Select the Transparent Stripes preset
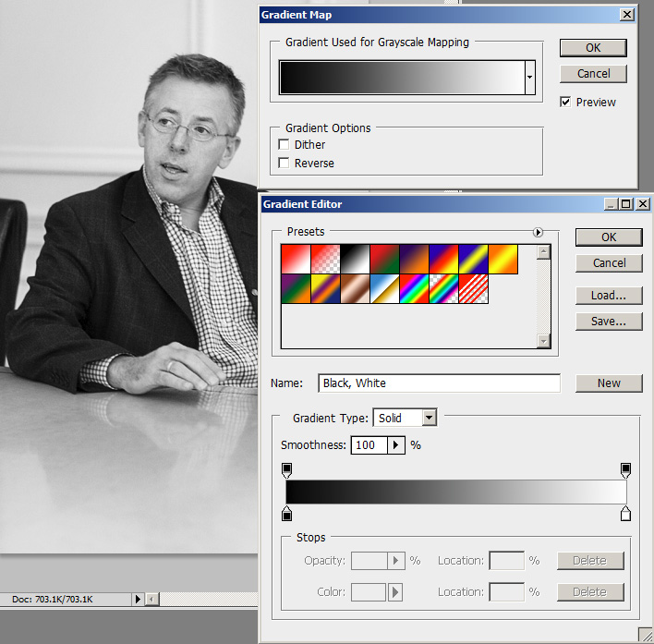The image size is (654, 644). pyautogui.click(x=473, y=289)
